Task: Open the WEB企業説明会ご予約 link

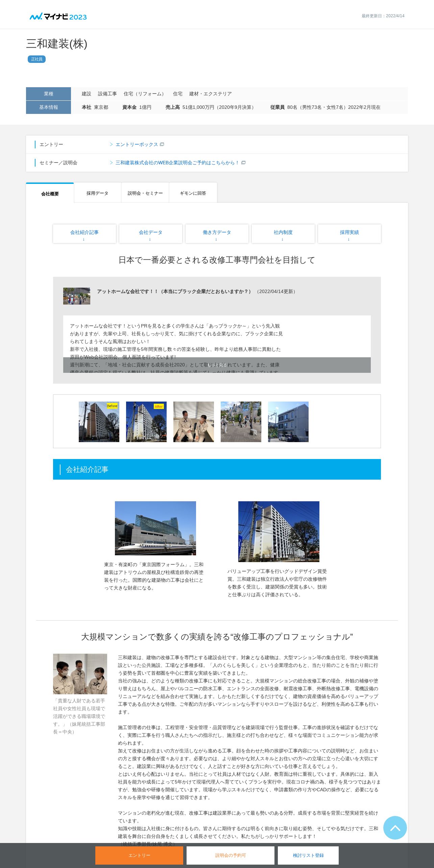Action: 177,163
